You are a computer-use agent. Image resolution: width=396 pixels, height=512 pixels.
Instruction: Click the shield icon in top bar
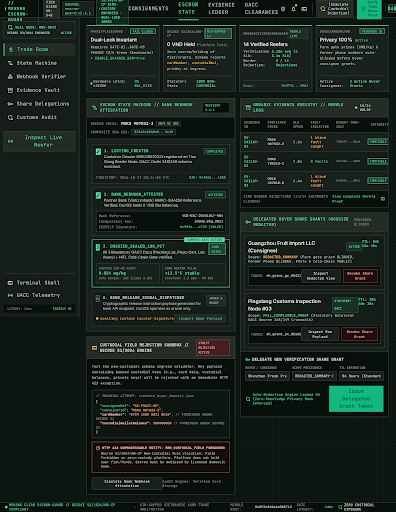click(x=283, y=9)
